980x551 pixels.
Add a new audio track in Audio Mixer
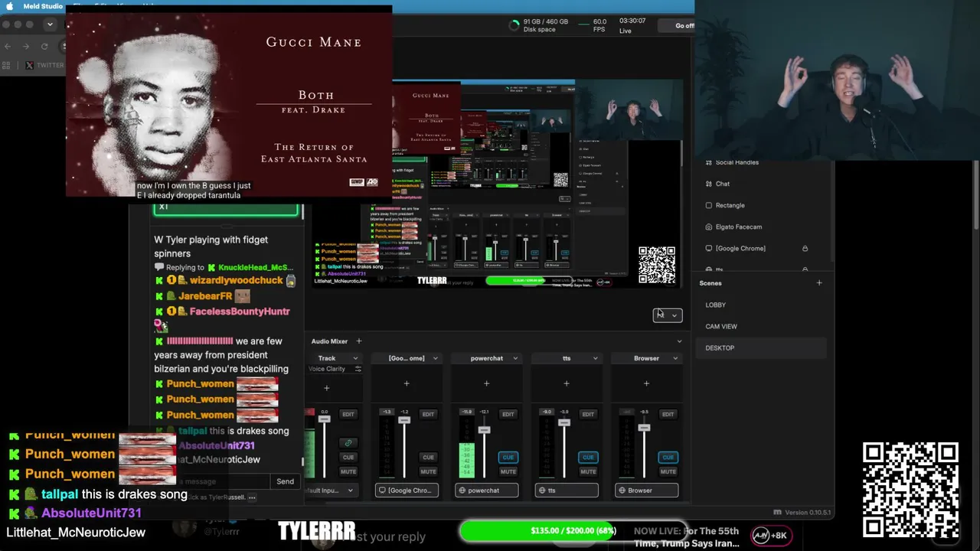[358, 341]
